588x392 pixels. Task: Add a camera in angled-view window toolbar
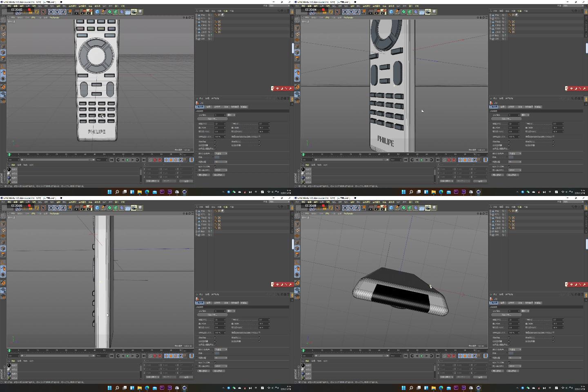pos(428,12)
